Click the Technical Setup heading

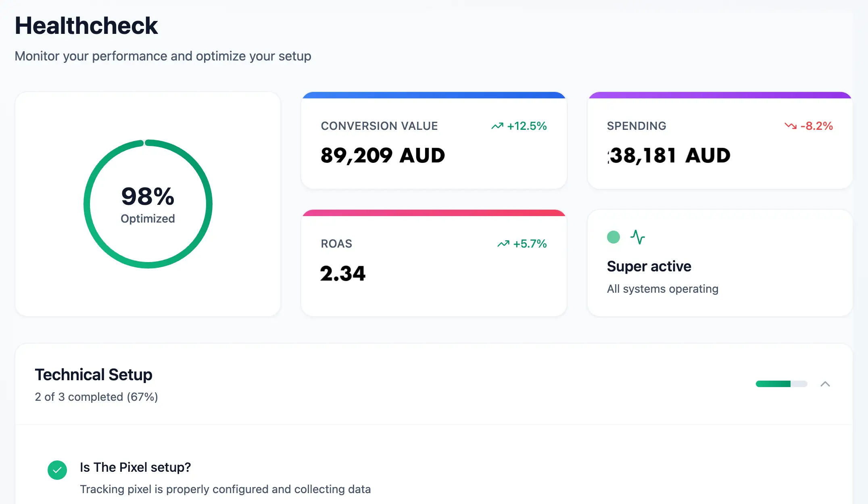pyautogui.click(x=94, y=375)
